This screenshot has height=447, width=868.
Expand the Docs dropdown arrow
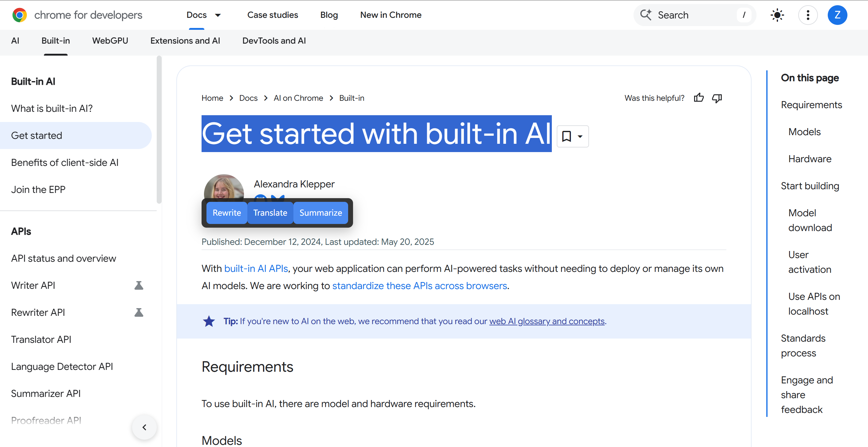pos(218,15)
